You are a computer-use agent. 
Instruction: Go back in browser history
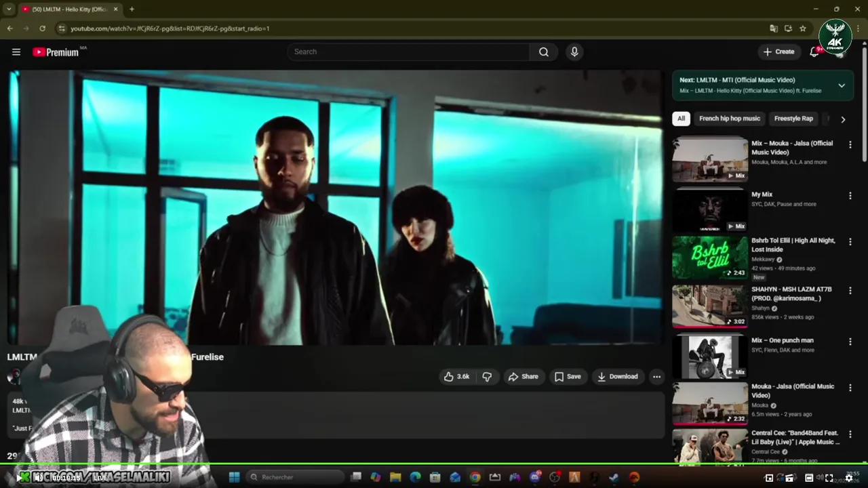[9, 28]
